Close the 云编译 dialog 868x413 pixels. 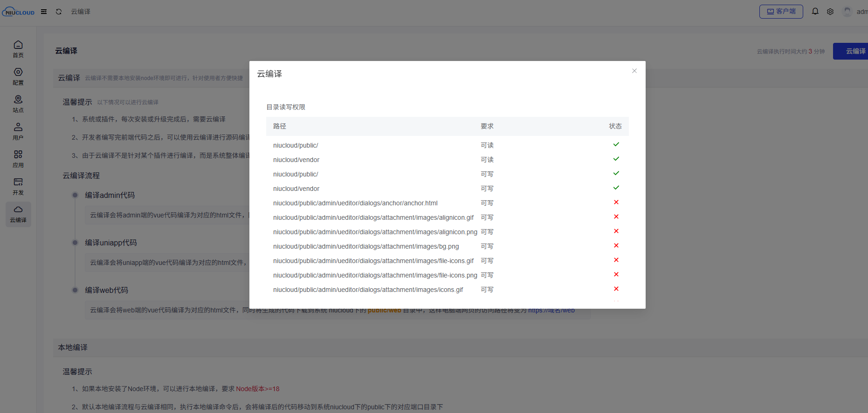click(634, 71)
